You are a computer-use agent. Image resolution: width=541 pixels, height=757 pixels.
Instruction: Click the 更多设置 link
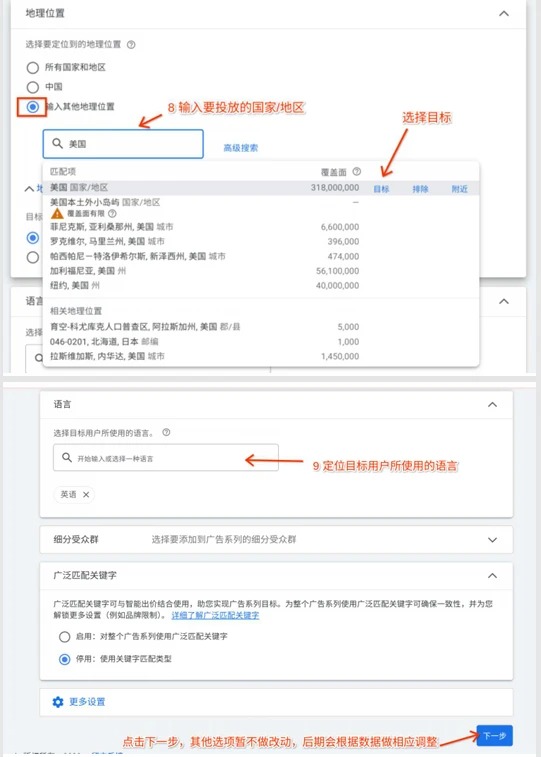point(87,701)
